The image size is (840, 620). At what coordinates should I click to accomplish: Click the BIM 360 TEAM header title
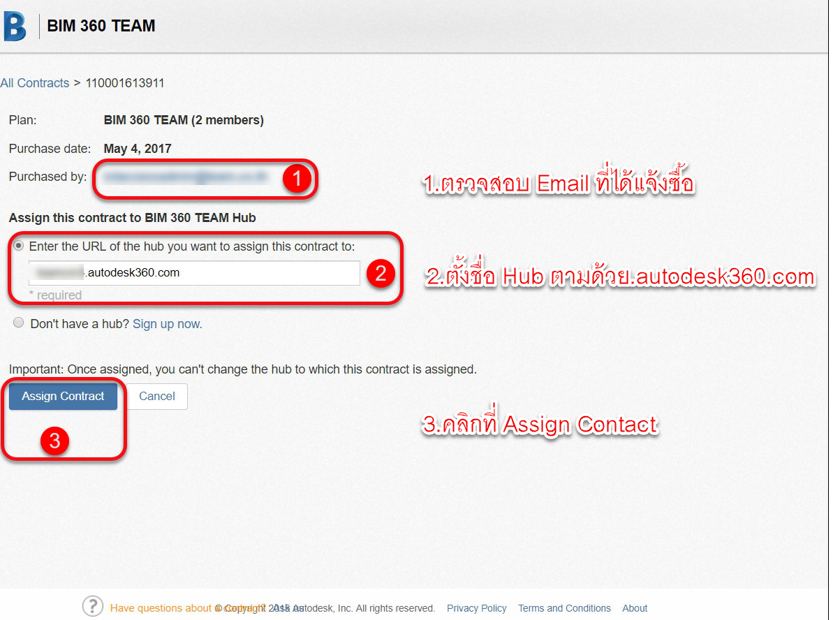click(x=101, y=25)
